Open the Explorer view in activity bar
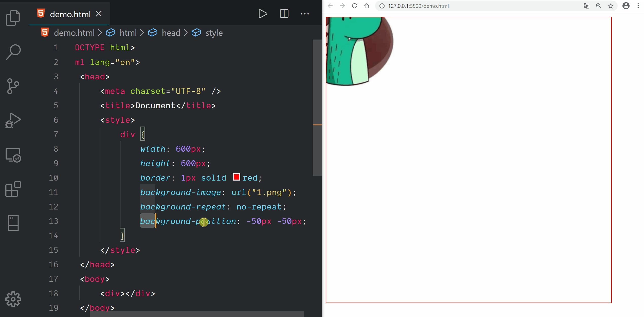644x317 pixels. point(13,18)
